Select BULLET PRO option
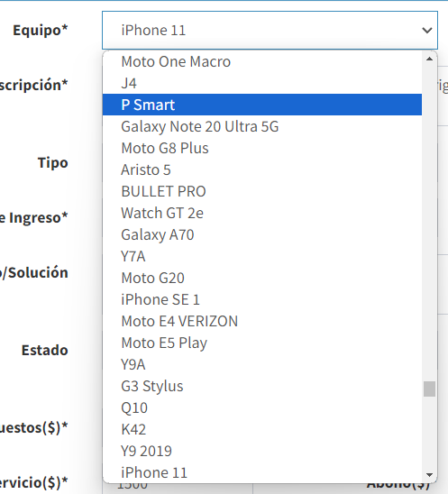 click(x=262, y=191)
